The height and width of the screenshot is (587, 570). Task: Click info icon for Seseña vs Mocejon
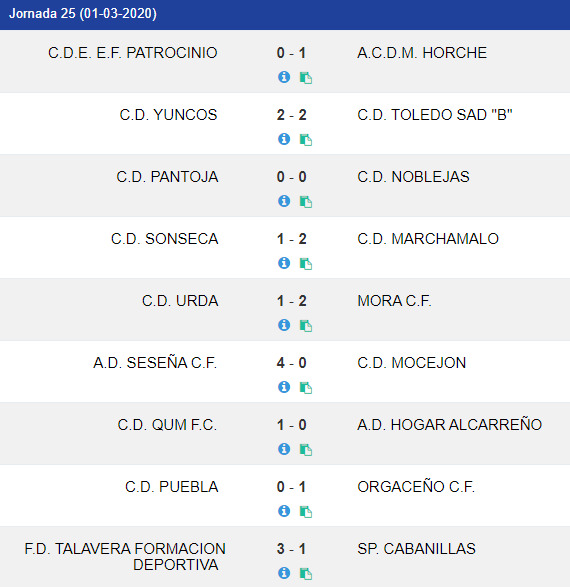[284, 387]
